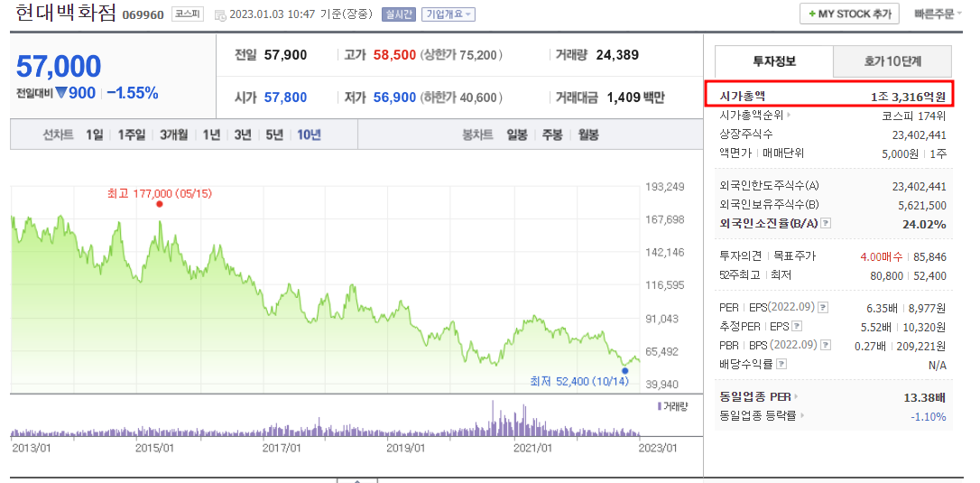
Task: Click the help icon next to 외국인소진율(B/A)
Action: tap(826, 223)
